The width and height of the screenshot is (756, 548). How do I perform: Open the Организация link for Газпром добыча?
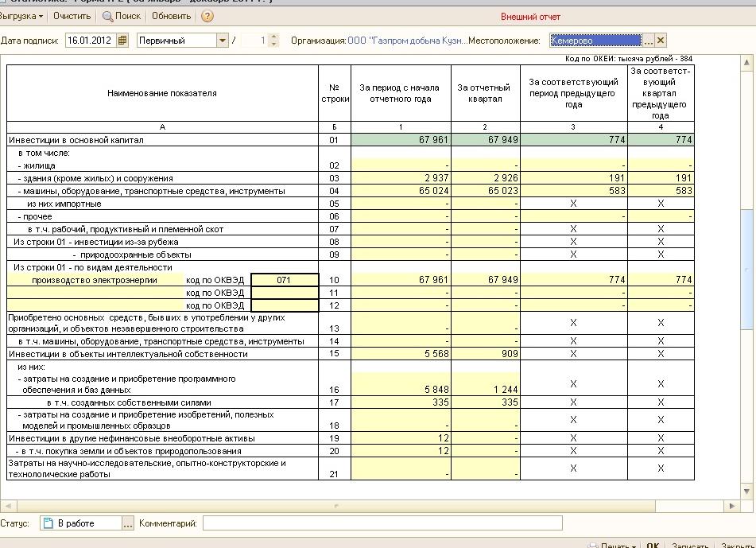click(x=407, y=41)
